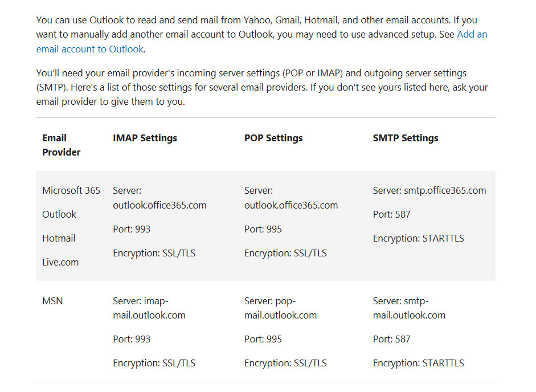536x392 pixels.
Task: Click the POP server outlook.office365.com text
Action: click(291, 205)
